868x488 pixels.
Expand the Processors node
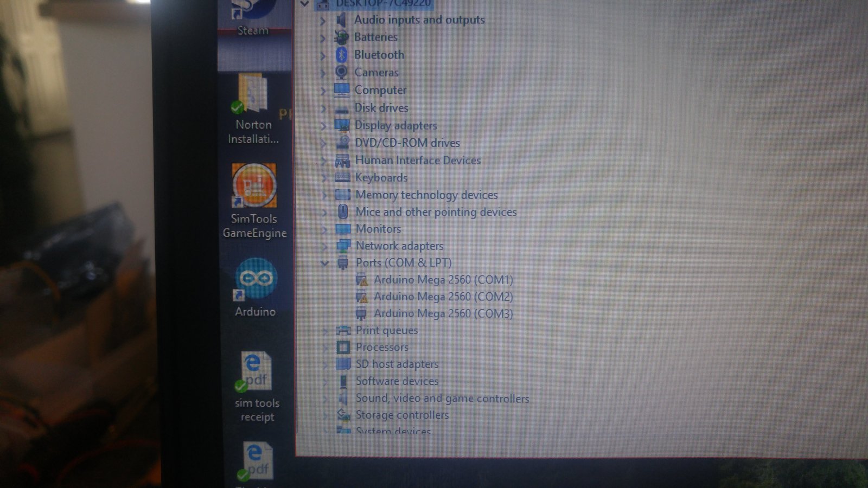pyautogui.click(x=325, y=348)
